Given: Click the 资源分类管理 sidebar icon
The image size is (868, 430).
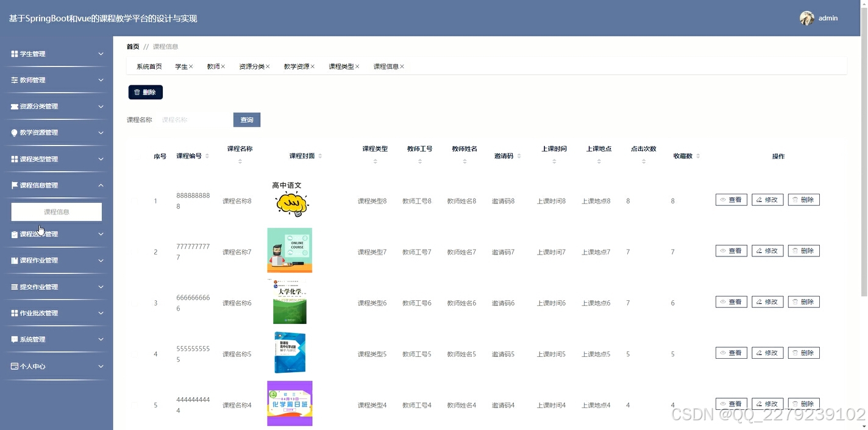Looking at the screenshot, I should click(x=15, y=105).
